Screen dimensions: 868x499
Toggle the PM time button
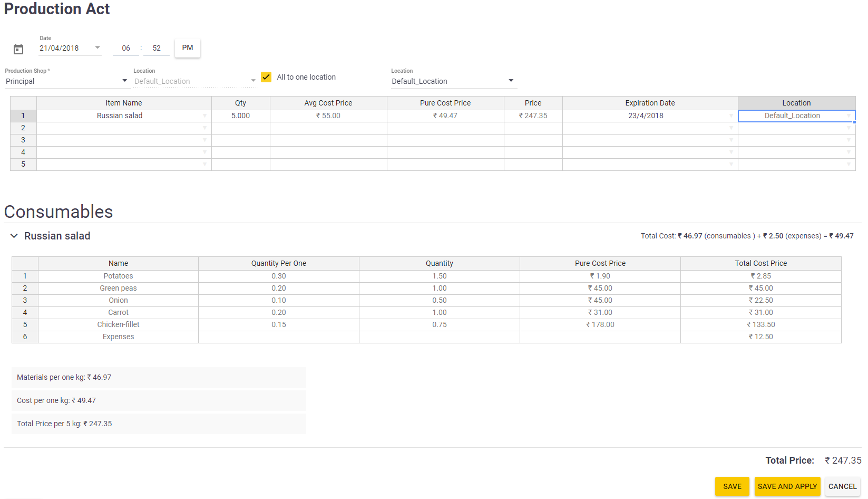188,48
